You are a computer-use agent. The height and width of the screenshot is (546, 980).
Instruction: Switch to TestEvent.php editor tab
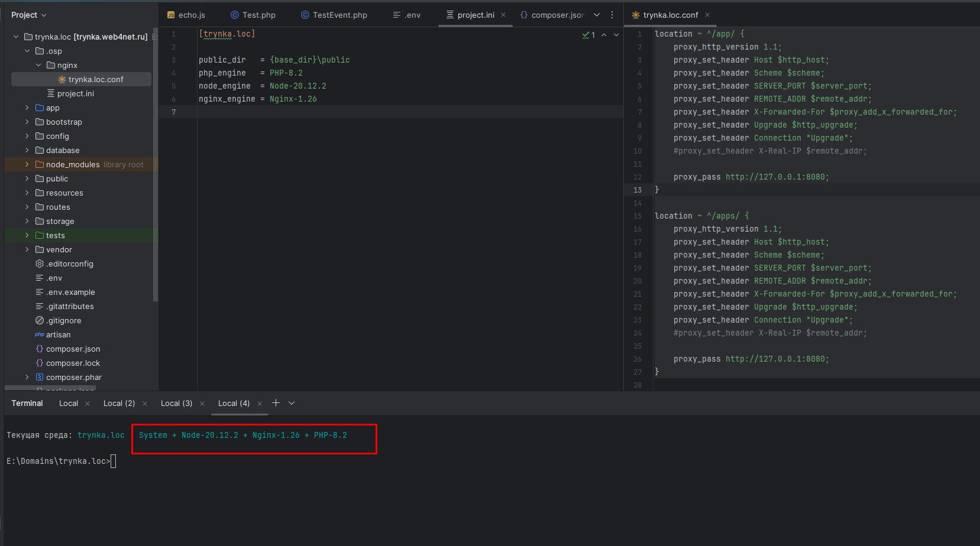tap(334, 15)
